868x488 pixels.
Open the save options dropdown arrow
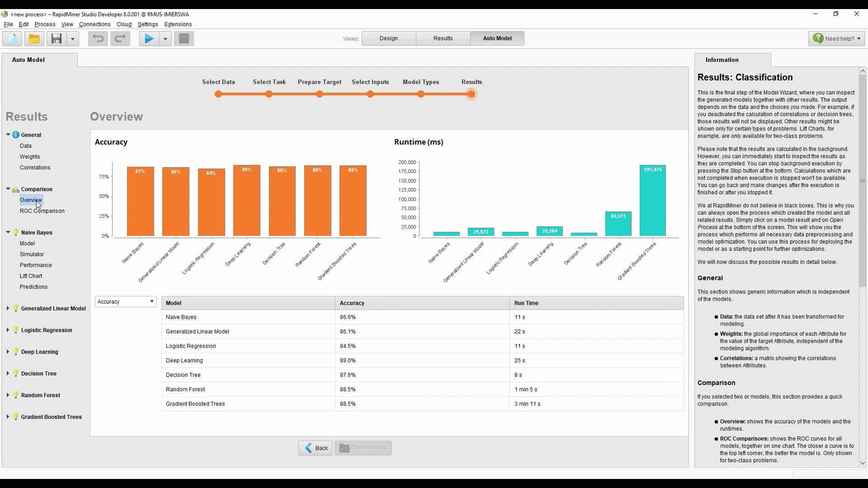tap(72, 39)
